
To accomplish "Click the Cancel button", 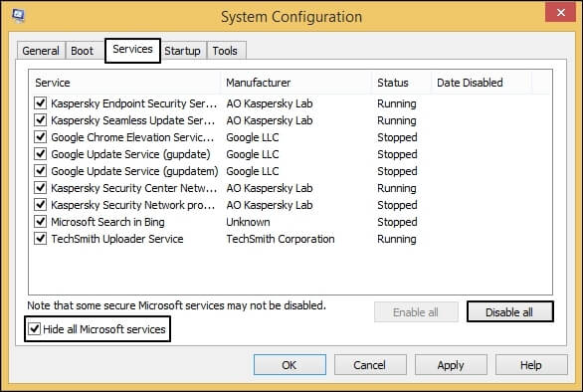I will point(370,365).
